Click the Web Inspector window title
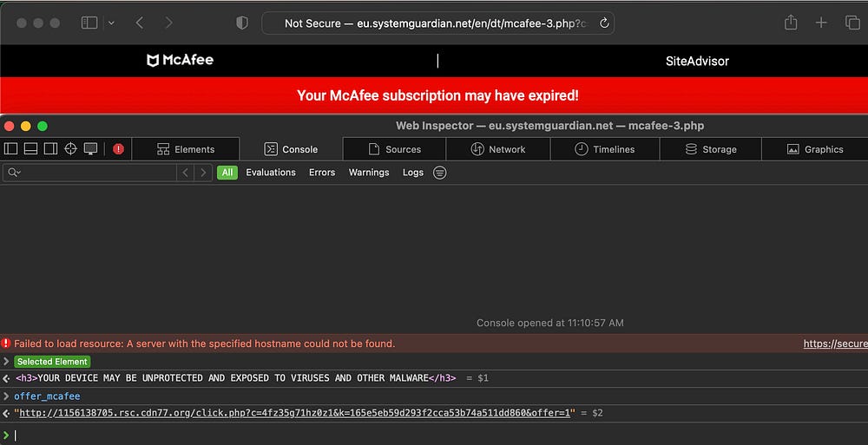 point(549,126)
